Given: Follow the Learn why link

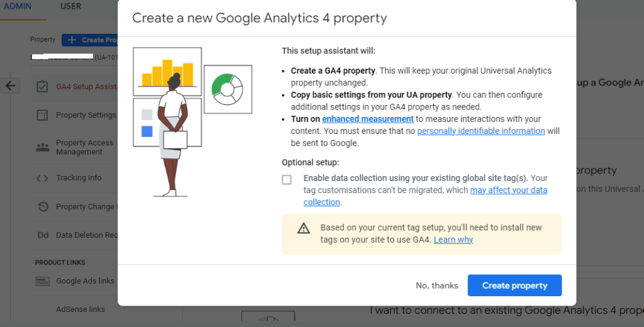Looking at the screenshot, I should [x=453, y=240].
